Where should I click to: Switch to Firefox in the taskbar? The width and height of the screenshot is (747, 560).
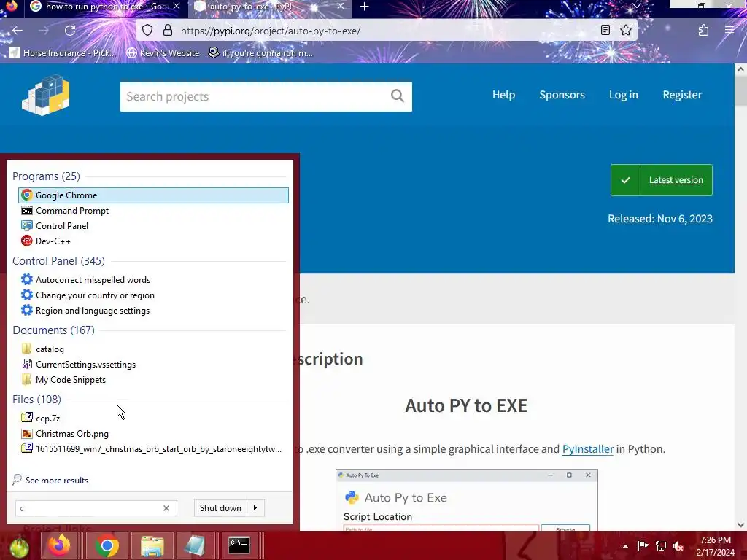click(x=59, y=545)
